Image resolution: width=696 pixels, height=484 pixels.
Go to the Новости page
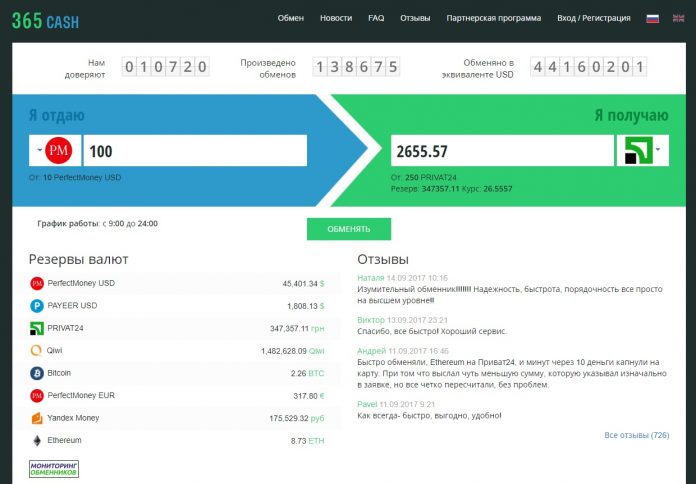pyautogui.click(x=336, y=18)
